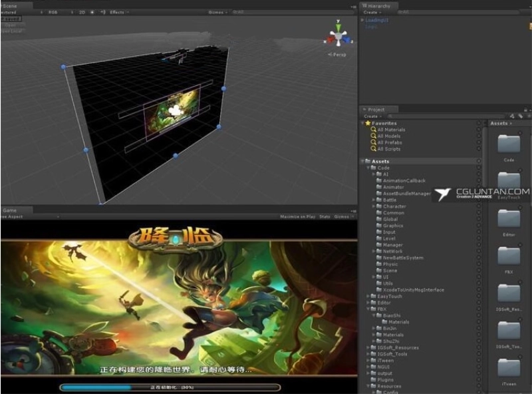Open the Effects dropdown in Scene toolbar

tap(119, 12)
